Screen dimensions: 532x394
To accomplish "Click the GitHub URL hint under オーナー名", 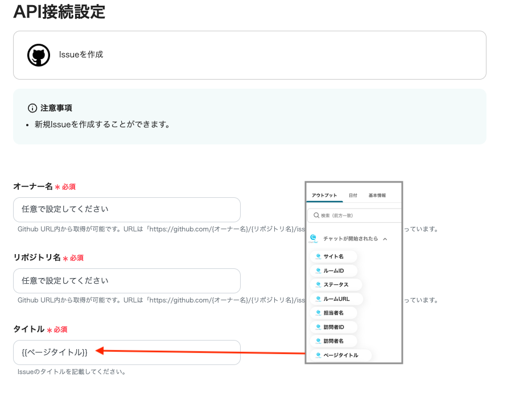I will point(161,229).
